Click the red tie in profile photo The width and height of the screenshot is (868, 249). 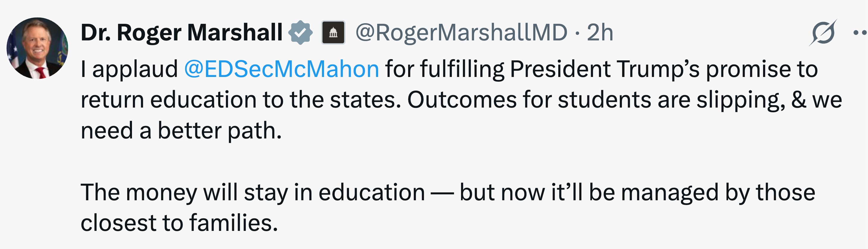[41, 73]
